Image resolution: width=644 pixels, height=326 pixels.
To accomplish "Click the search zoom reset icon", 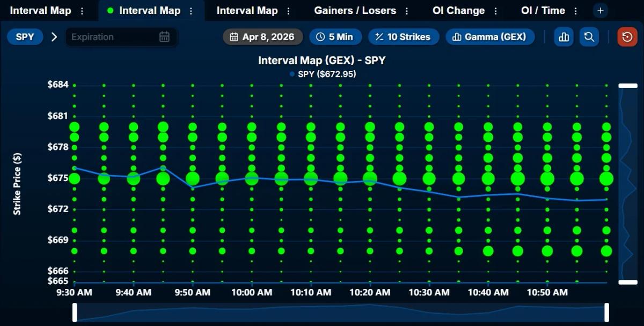I will click(x=589, y=37).
